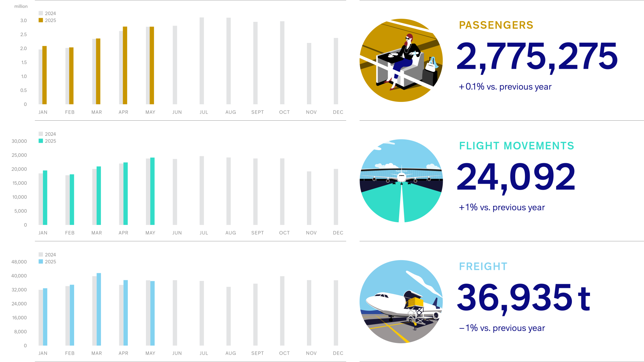Viewport: 644px width, 362px height.
Task: Click the "−1% vs. previous year" freight text
Action: pos(502,328)
